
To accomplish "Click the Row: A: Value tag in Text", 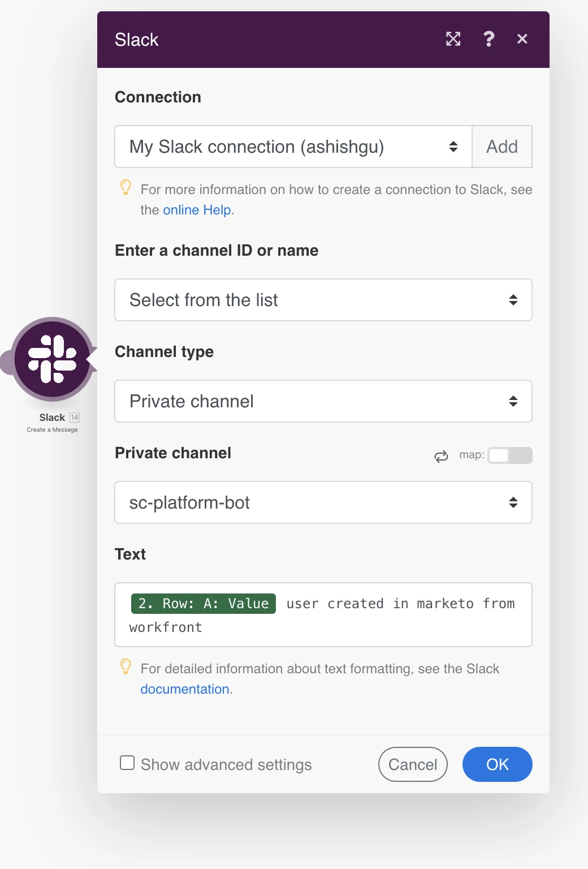I will pyautogui.click(x=204, y=604).
